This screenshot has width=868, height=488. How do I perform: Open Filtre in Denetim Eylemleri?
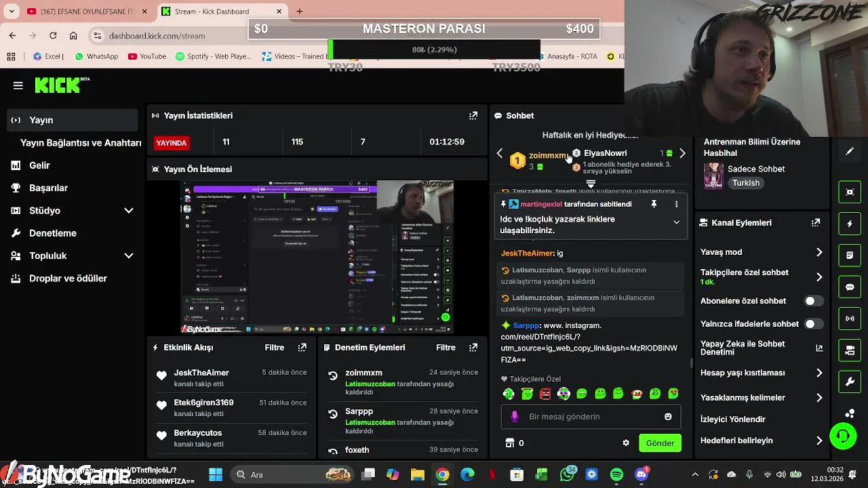click(x=446, y=348)
